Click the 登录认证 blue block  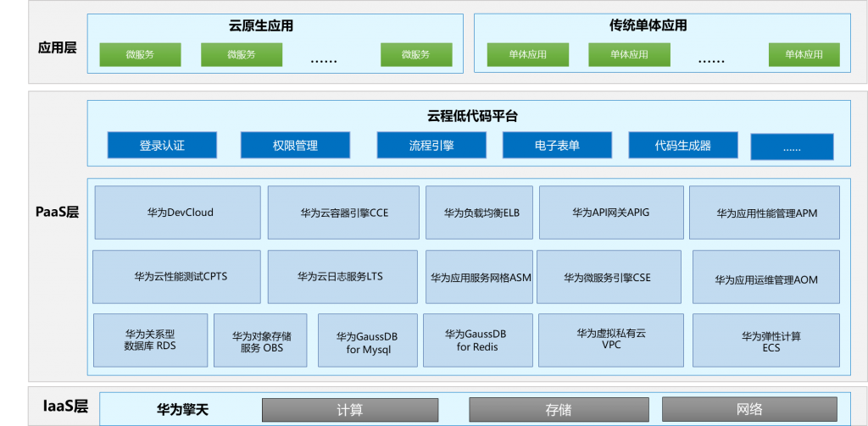click(162, 146)
